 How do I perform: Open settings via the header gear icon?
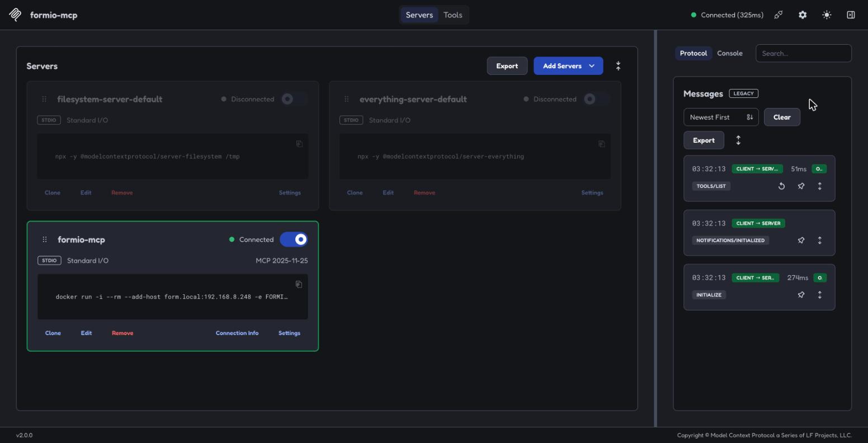click(x=803, y=15)
